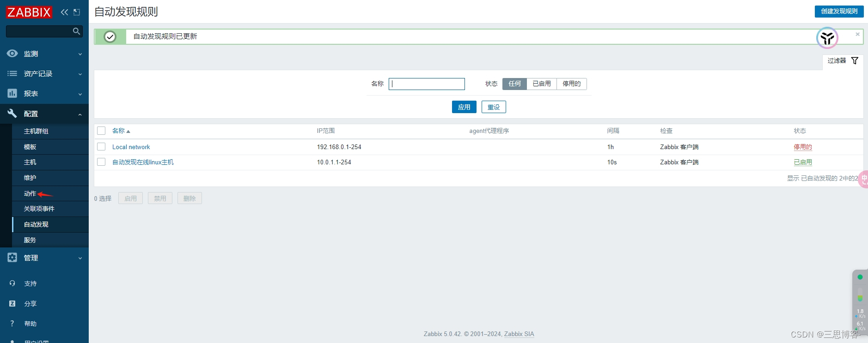Click the eye icon for 监测
Image resolution: width=868 pixels, height=343 pixels.
tap(12, 54)
